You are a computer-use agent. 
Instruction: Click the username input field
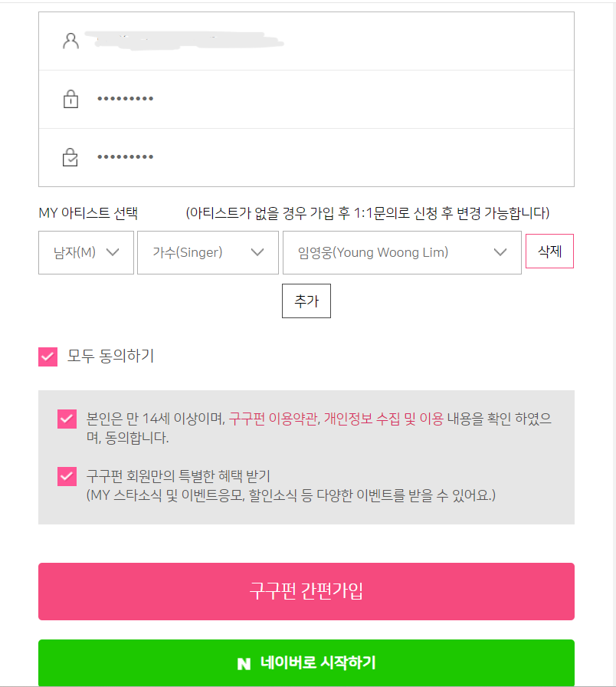(x=306, y=40)
